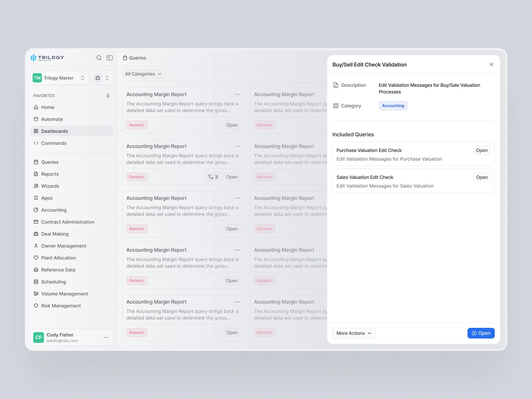
Task: Click the search magnifier icon in sidebar header
Action: point(99,58)
